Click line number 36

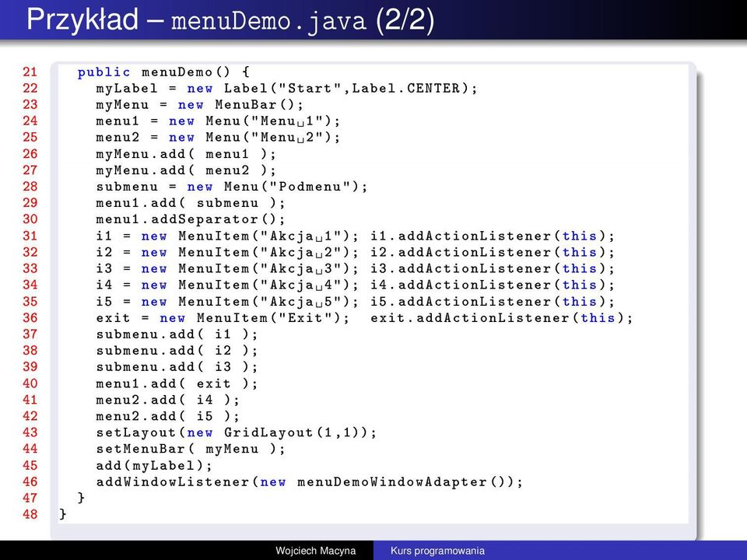click(30, 317)
